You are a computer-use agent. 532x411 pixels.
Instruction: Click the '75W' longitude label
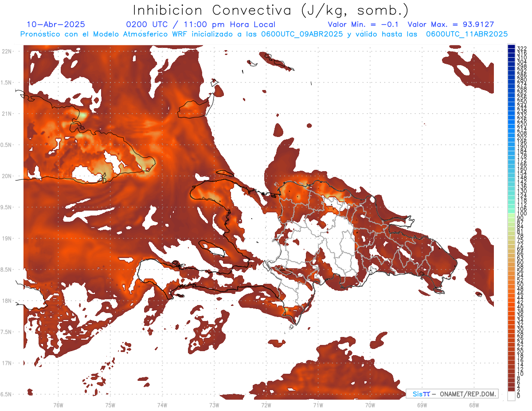(110, 405)
